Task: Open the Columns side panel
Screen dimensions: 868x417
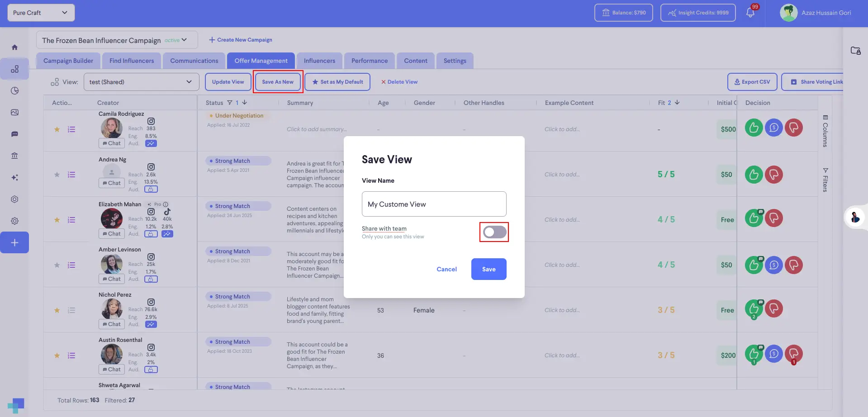Action: click(x=825, y=131)
